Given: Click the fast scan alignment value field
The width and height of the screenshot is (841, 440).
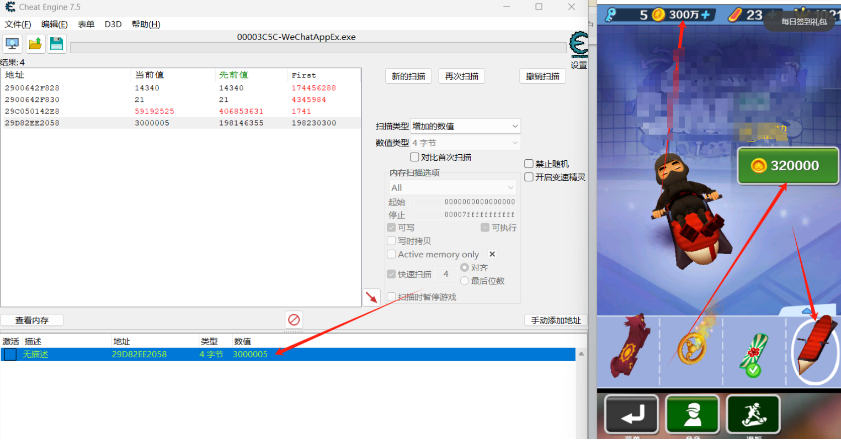Looking at the screenshot, I should [446, 274].
